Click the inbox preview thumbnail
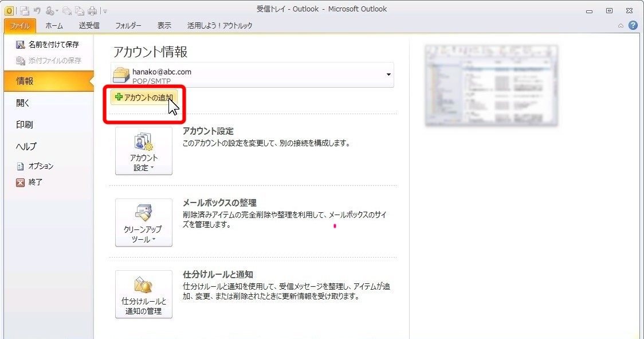This screenshot has width=644, height=339. pos(491,86)
